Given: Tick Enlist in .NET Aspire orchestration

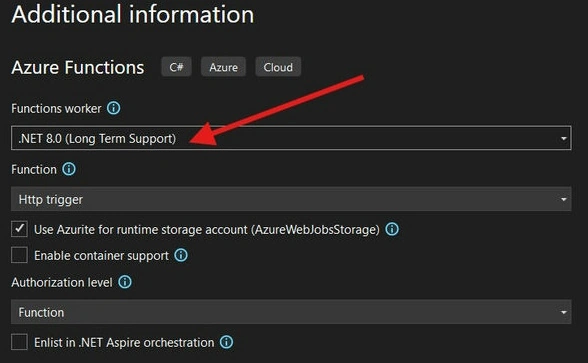Looking at the screenshot, I should coord(19,342).
